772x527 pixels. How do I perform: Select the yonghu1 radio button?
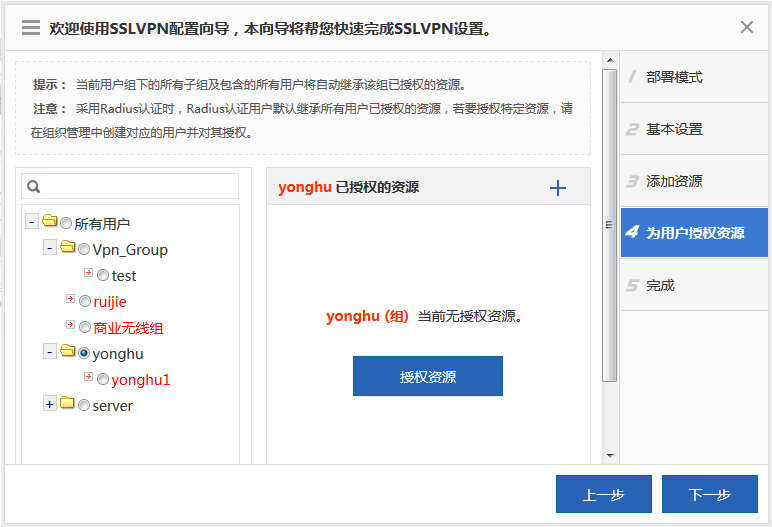click(103, 380)
